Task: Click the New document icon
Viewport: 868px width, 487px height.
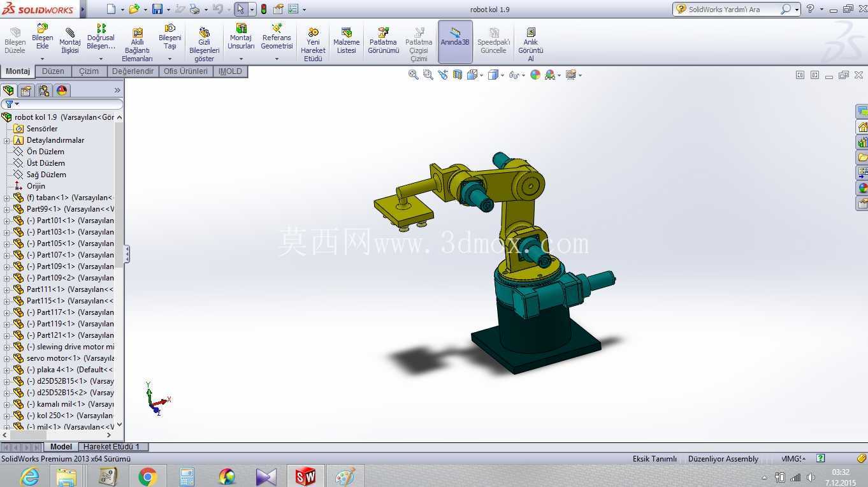Action: 111,9
